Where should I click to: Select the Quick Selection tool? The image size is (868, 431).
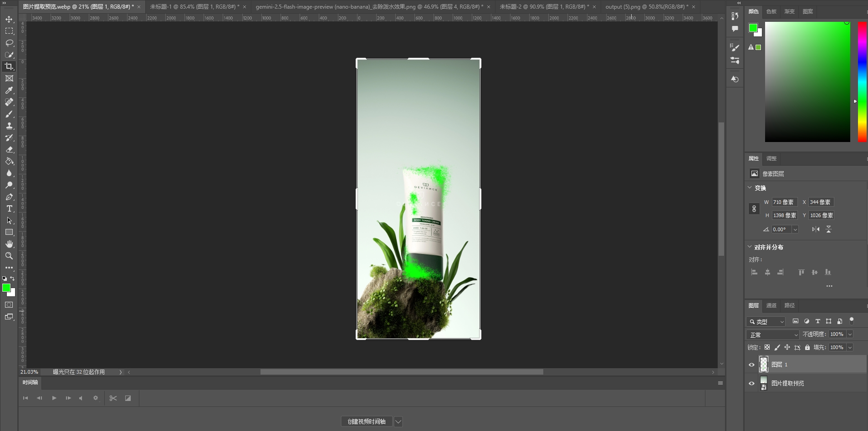[9, 55]
